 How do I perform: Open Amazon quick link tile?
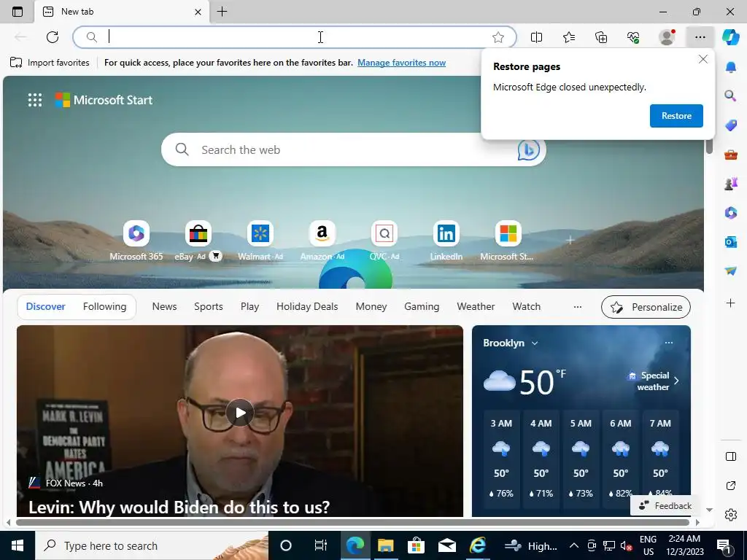pos(322,241)
